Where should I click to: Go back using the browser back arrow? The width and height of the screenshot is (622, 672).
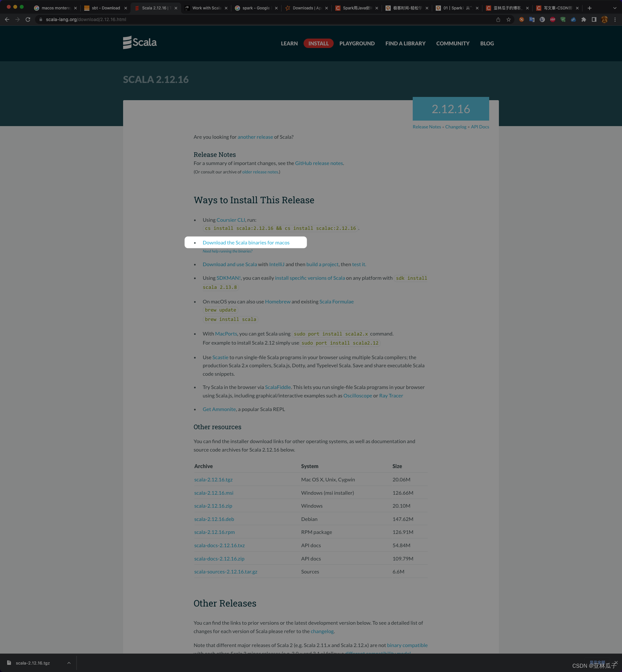pos(7,19)
